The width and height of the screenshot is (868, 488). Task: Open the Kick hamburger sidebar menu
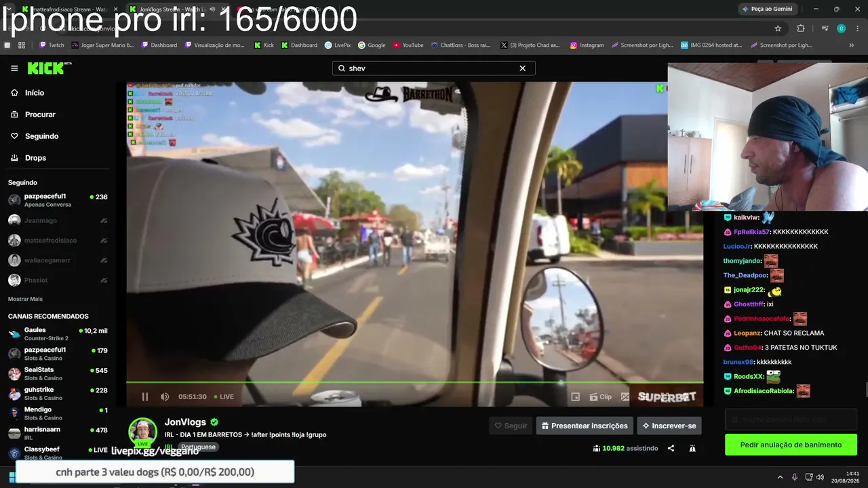coord(14,68)
